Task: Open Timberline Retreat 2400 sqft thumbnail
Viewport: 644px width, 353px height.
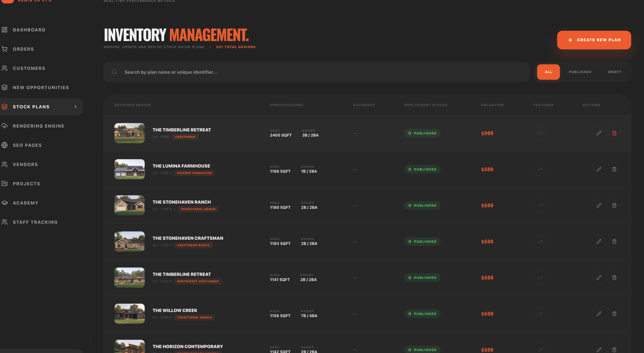Action: [130, 133]
